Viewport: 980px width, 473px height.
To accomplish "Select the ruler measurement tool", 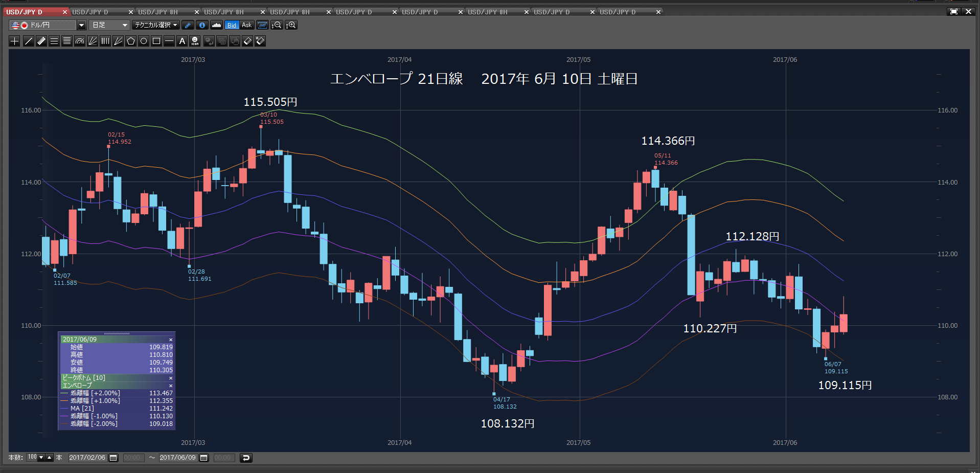I will pos(41,41).
